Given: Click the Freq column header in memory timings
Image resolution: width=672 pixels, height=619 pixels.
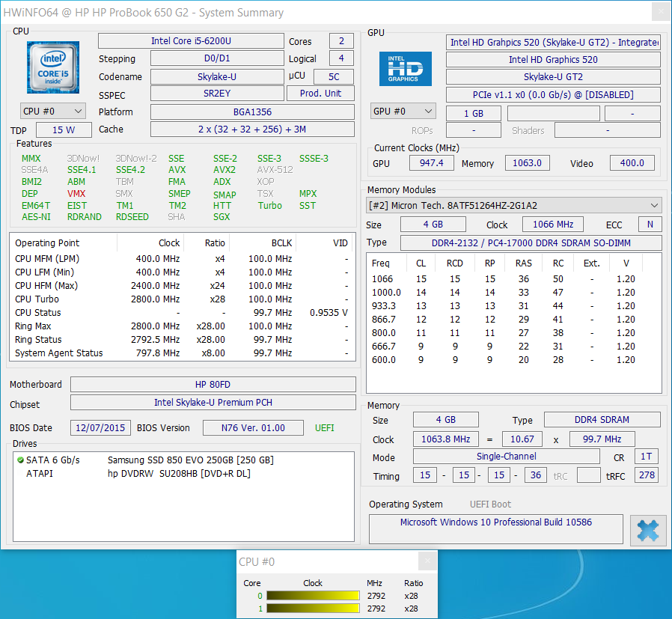Looking at the screenshot, I should tap(387, 263).
